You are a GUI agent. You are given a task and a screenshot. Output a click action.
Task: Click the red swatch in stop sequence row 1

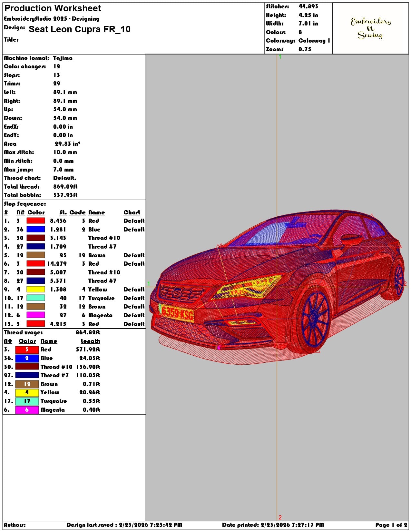[x=35, y=221]
